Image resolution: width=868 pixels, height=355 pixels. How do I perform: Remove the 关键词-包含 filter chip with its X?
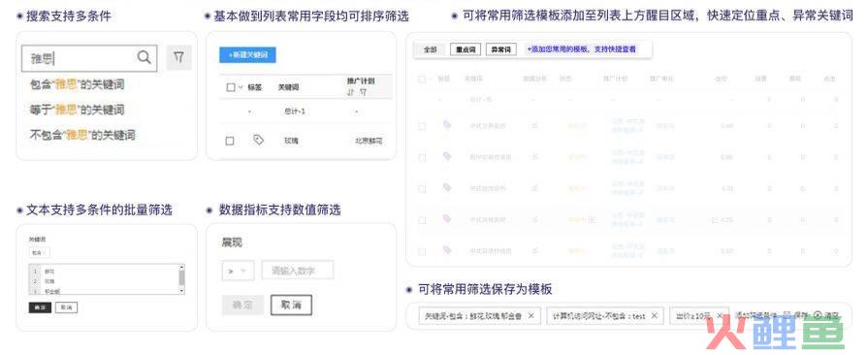[530, 315]
